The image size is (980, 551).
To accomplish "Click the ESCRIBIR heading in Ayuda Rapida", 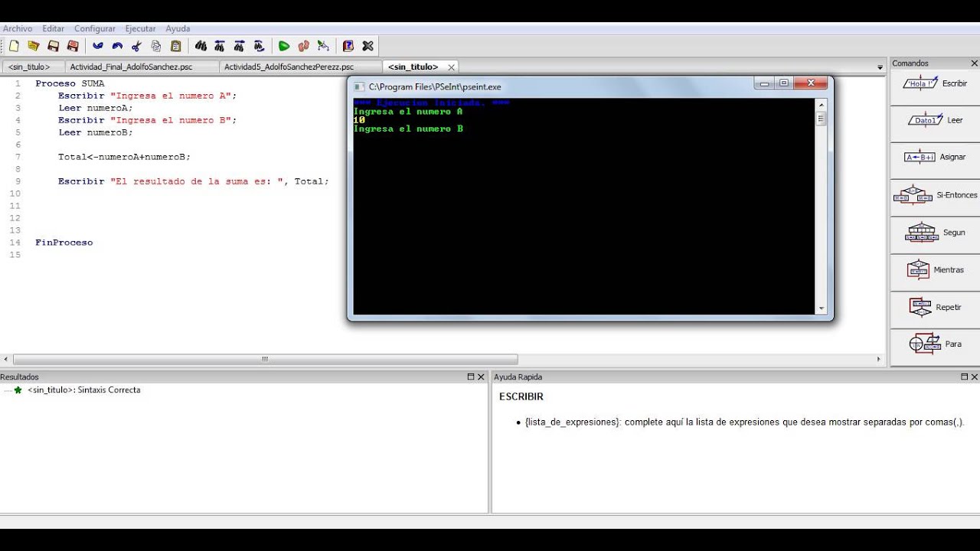I will [521, 396].
